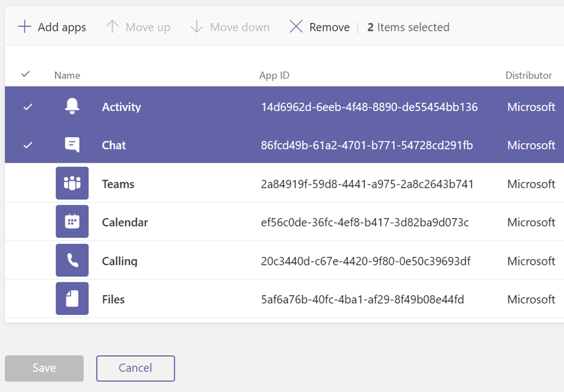Click the Name column header

[x=67, y=75]
